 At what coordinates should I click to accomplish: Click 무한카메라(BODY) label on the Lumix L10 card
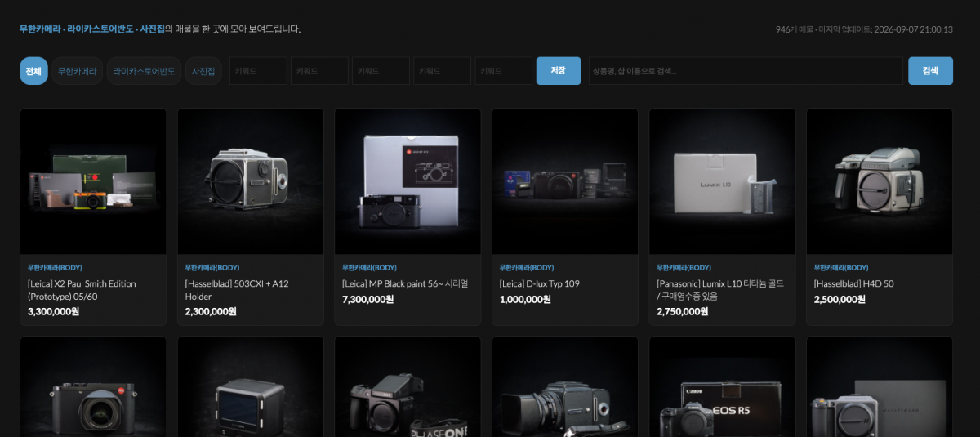click(x=684, y=267)
